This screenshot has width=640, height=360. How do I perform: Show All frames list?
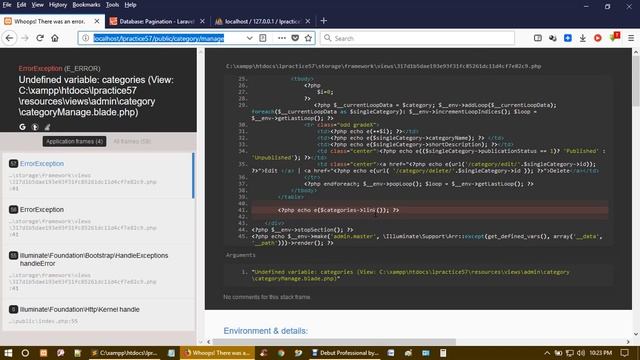[132, 141]
